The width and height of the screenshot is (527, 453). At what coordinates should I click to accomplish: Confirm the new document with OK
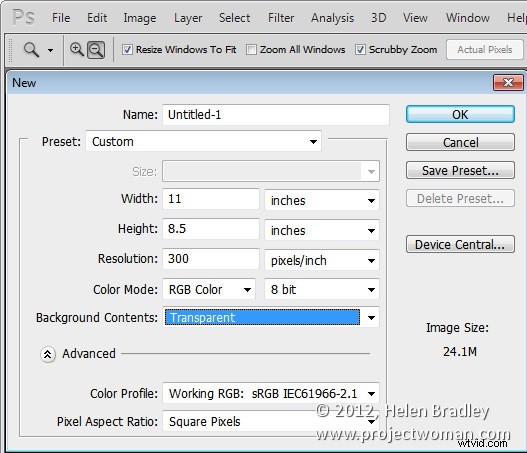point(460,115)
